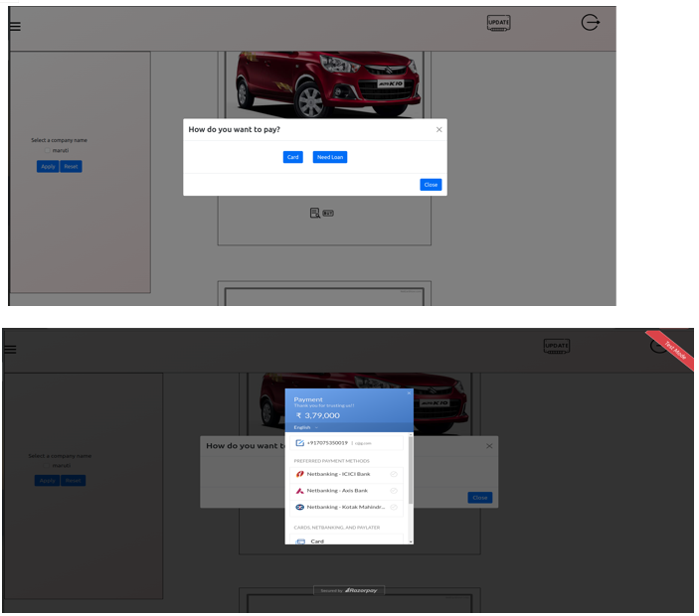Open hamburger menu in the upper screenshot
The width and height of the screenshot is (699, 616).
pos(15,27)
